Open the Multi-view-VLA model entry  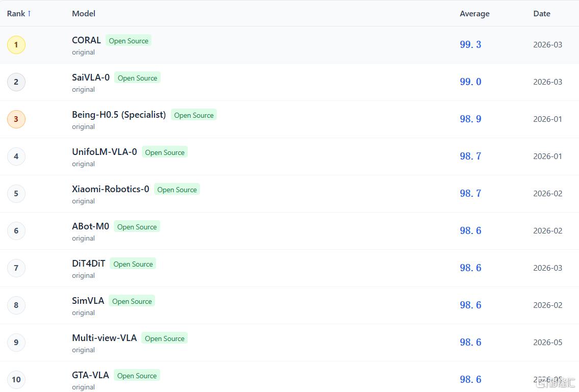coord(105,338)
